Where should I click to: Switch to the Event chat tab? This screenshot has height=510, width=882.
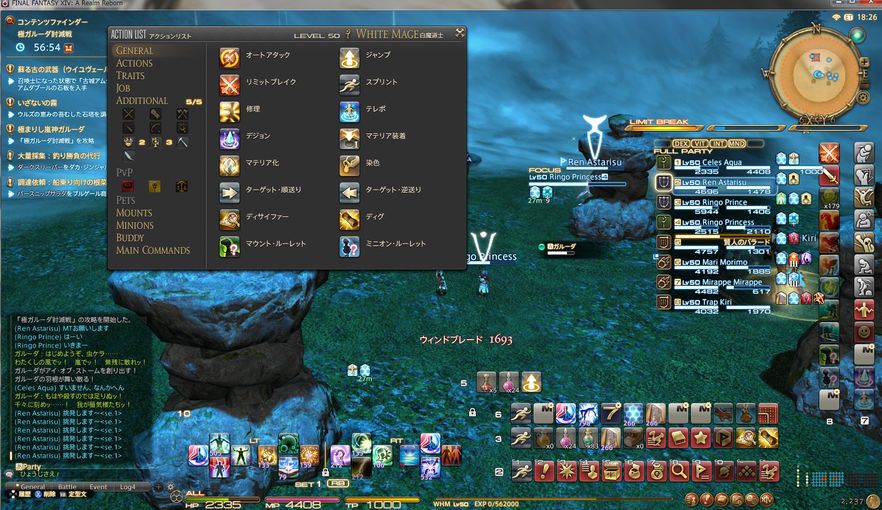click(98, 487)
